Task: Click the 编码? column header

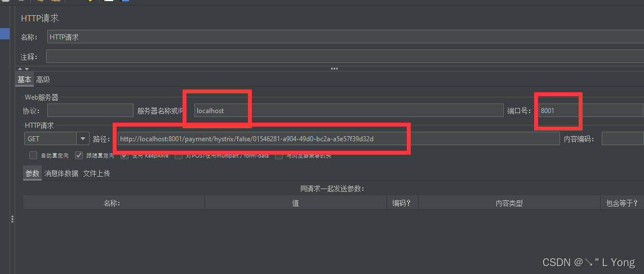Action: click(x=402, y=203)
